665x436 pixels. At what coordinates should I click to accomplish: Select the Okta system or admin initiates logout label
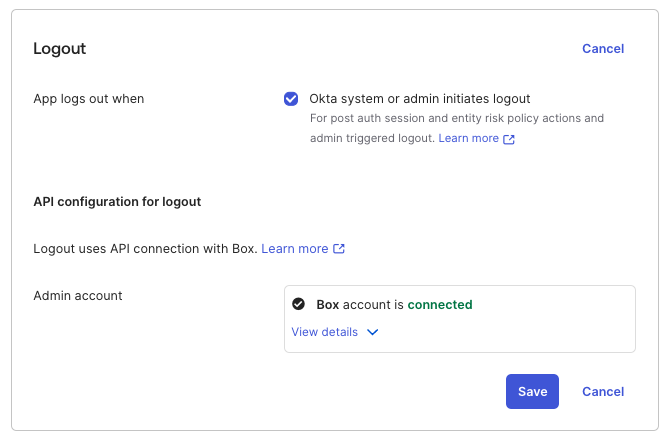click(x=419, y=99)
